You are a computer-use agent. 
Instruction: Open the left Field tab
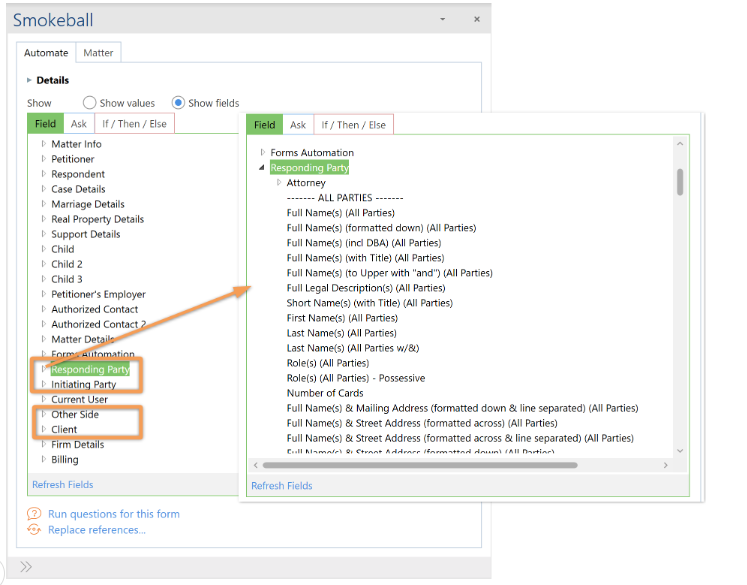(x=45, y=124)
